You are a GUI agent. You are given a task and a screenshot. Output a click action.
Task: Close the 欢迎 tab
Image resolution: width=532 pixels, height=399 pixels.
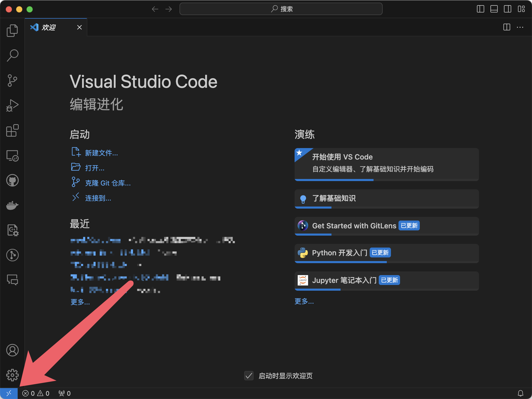79,27
